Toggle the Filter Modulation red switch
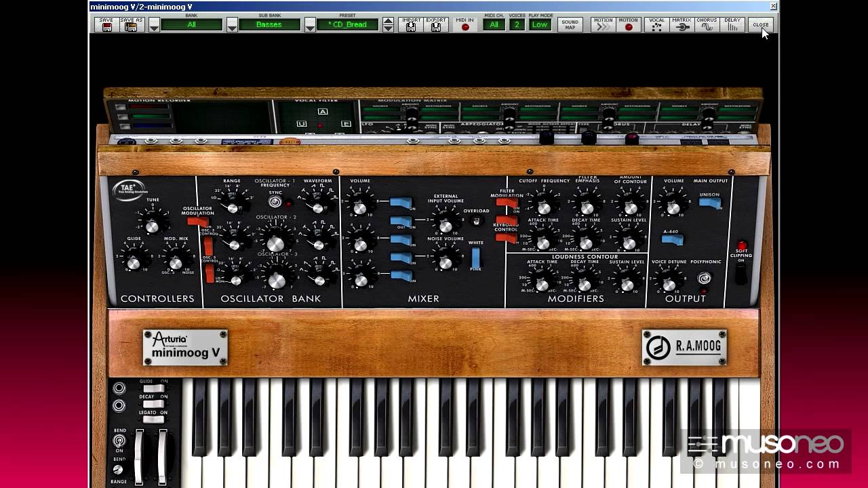The height and width of the screenshot is (488, 868). [x=507, y=202]
